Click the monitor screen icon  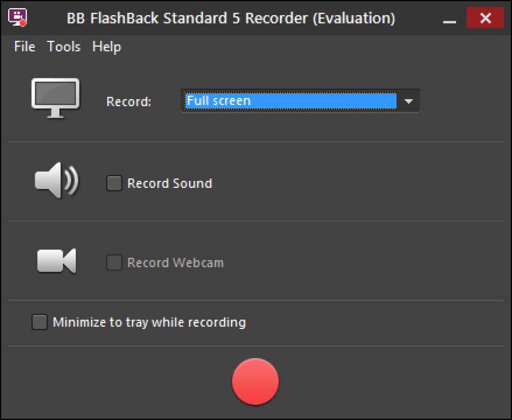(55, 98)
